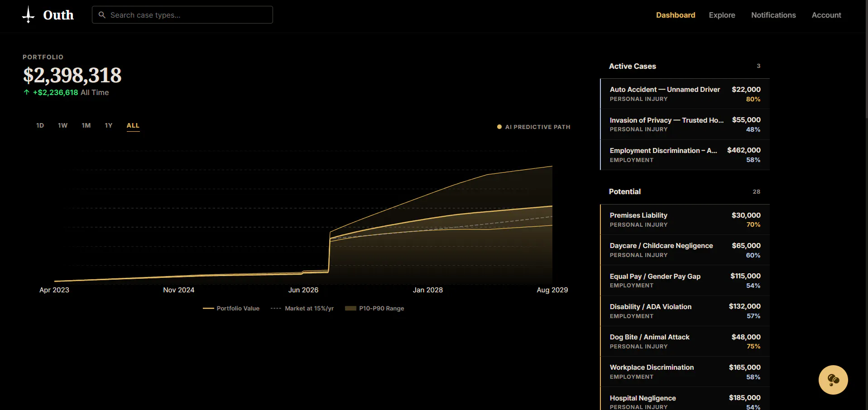Select Equal Pay / Gender Pay Gap case
This screenshot has width=868, height=410.
pos(685,281)
